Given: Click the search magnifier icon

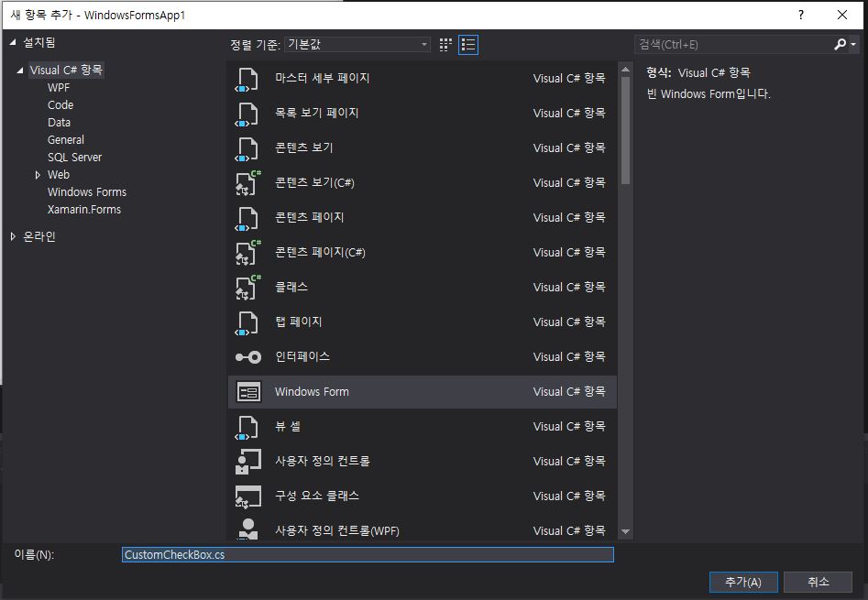Looking at the screenshot, I should [841, 44].
